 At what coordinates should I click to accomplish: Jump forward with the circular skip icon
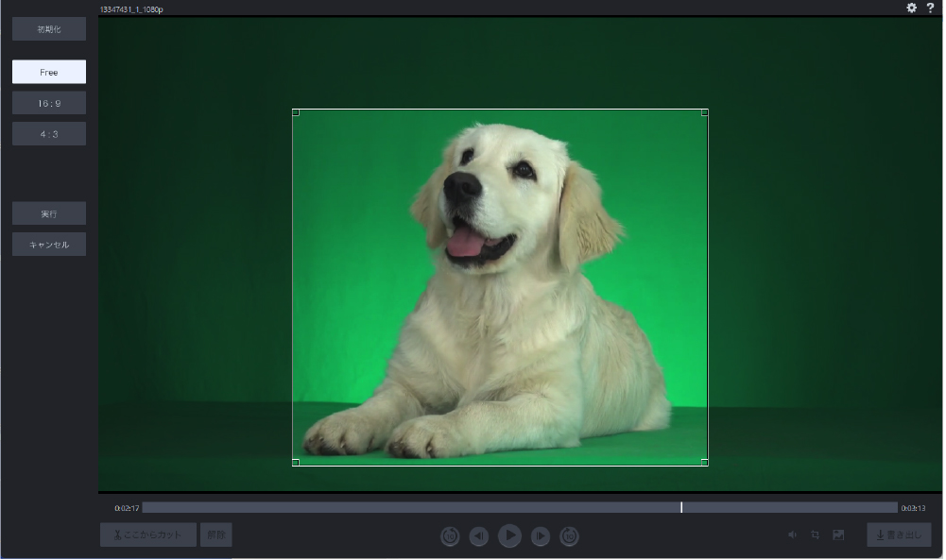[x=569, y=536]
